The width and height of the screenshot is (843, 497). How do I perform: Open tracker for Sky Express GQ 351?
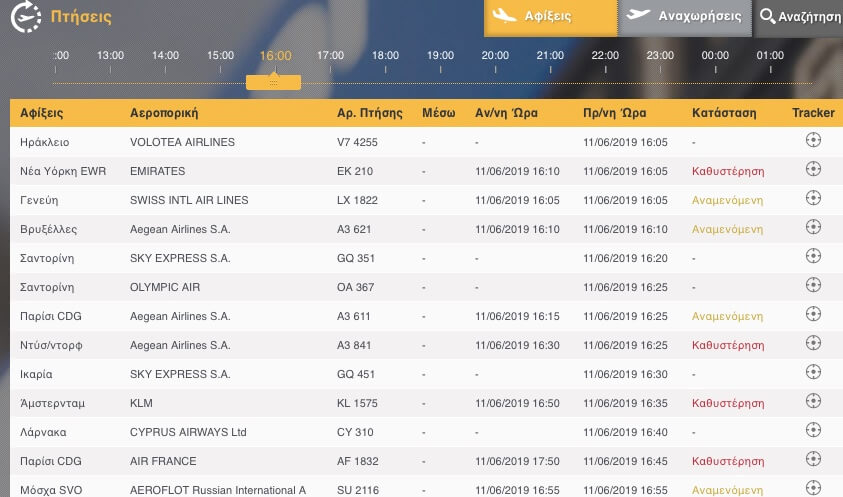coord(813,256)
